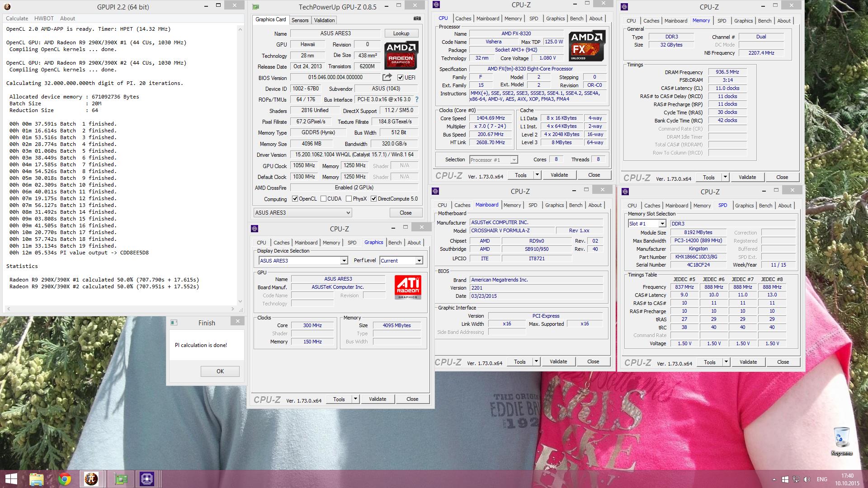Expand Tools arrow in CPU-Z CPU window
Image resolution: width=868 pixels, height=488 pixels.
click(x=537, y=175)
